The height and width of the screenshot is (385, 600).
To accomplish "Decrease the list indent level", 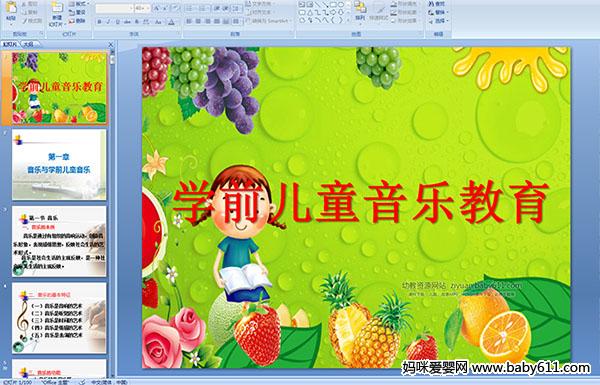I will pyautogui.click(x=217, y=8).
